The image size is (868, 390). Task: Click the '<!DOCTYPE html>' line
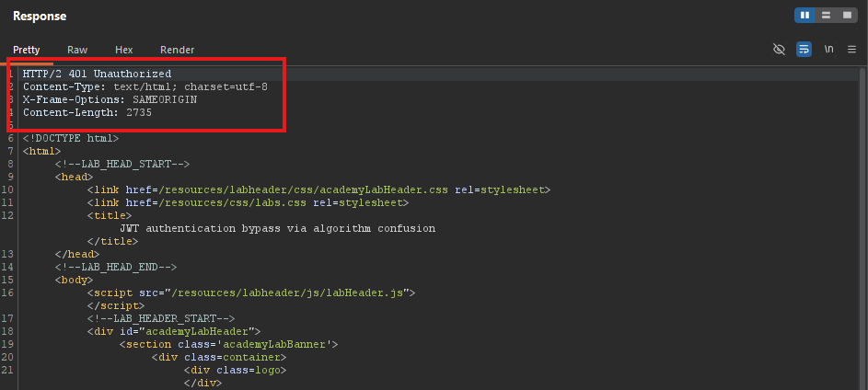pyautogui.click(x=71, y=138)
